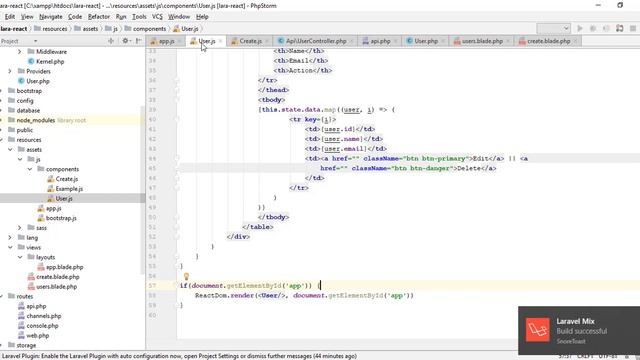Select the database folder

click(24, 111)
